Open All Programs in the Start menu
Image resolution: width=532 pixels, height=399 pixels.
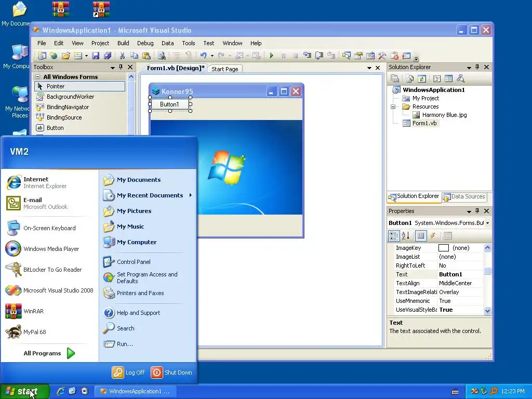point(49,353)
